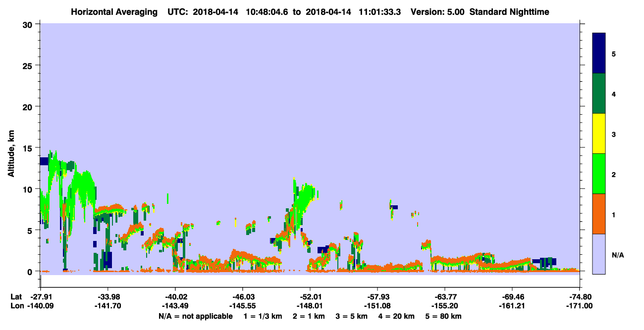This screenshot has height=330, width=644.
Task: Click latitude value -57.93
Action: click(377, 297)
